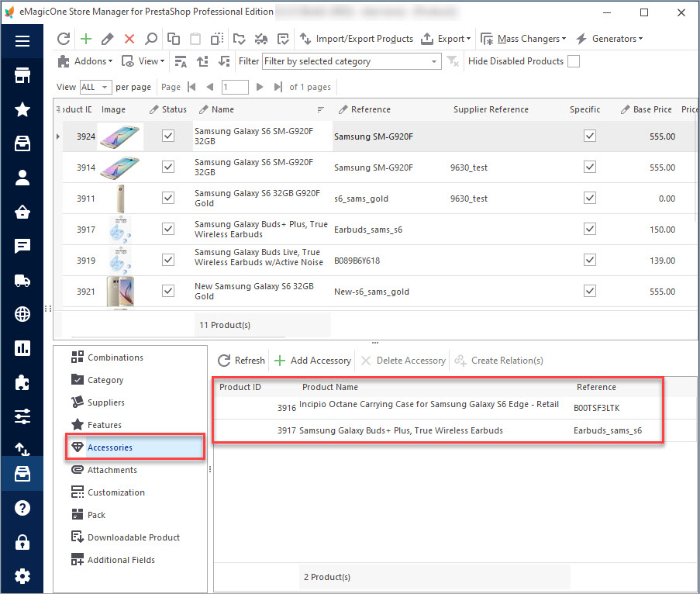Open the favorites star sidebar icon
This screenshot has height=594, width=700.
(22, 109)
